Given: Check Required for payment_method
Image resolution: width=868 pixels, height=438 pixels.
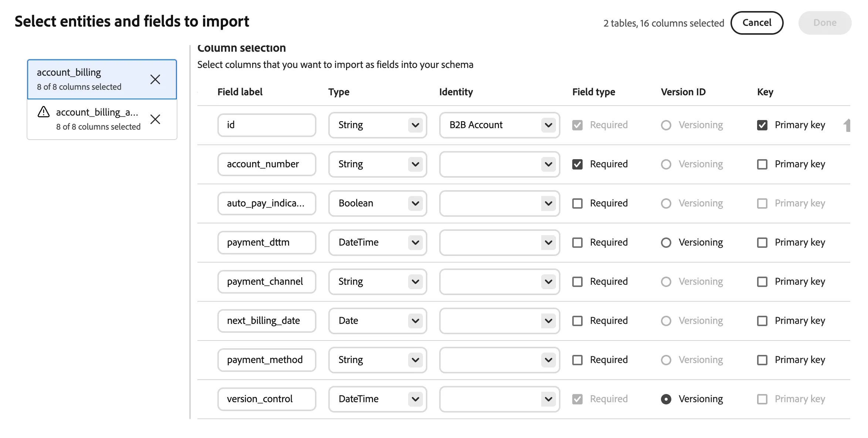Looking at the screenshot, I should pos(577,360).
